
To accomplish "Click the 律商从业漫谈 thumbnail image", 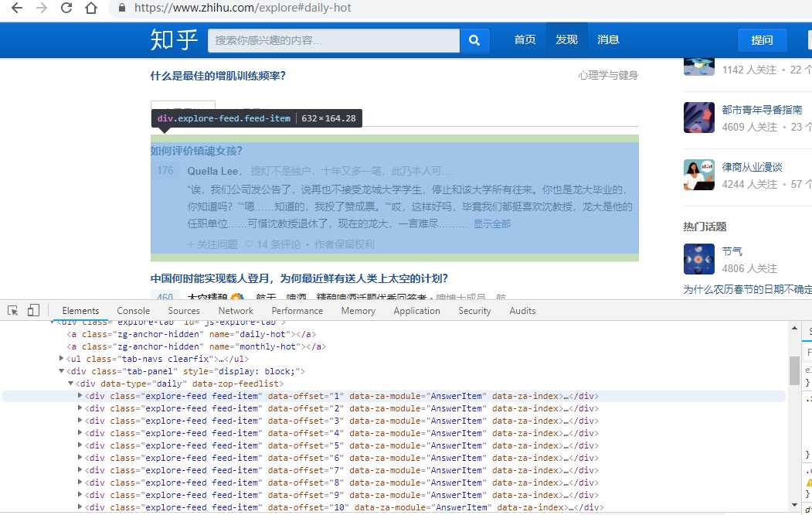I will tap(698, 175).
